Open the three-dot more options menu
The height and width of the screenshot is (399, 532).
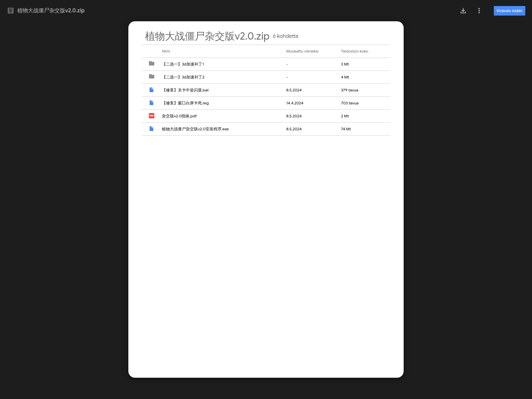click(479, 11)
